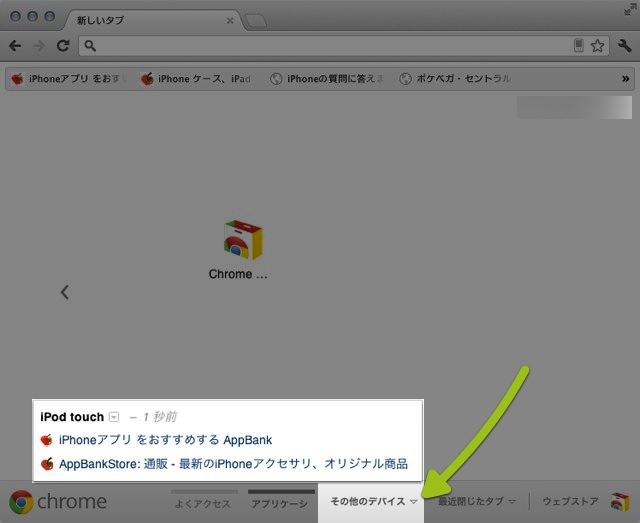The height and width of the screenshot is (523, 640).
Task: Select the 新しいタブ tab
Action: tap(153, 20)
